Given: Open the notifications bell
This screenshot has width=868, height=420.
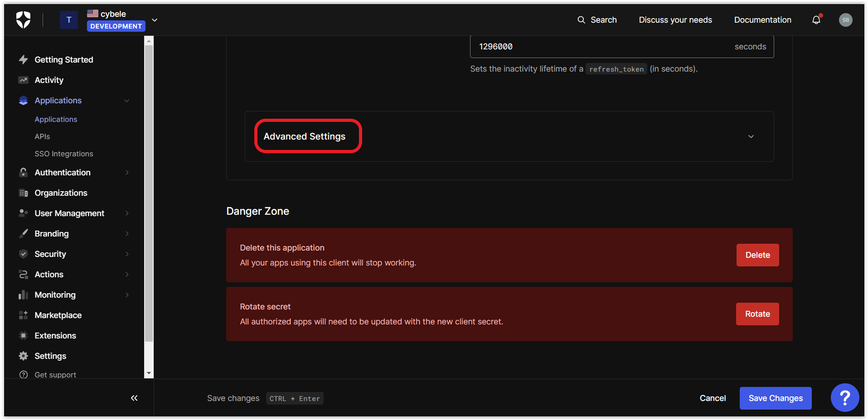Looking at the screenshot, I should (816, 20).
